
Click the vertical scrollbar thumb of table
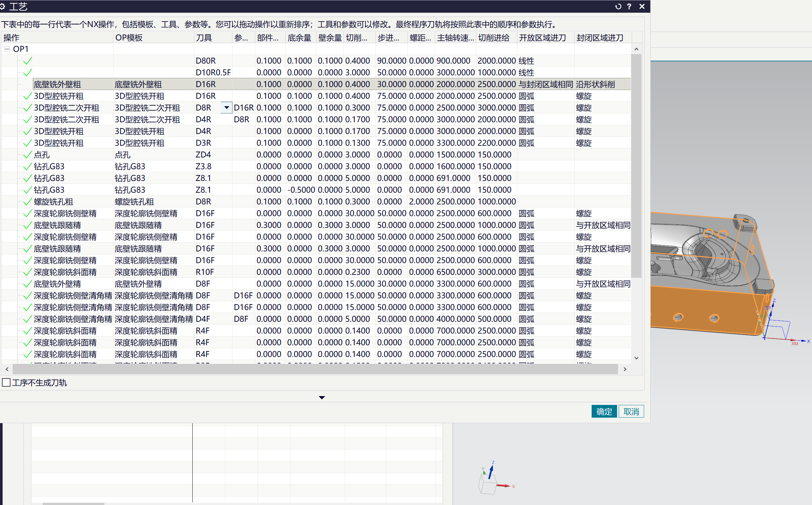[636, 166]
